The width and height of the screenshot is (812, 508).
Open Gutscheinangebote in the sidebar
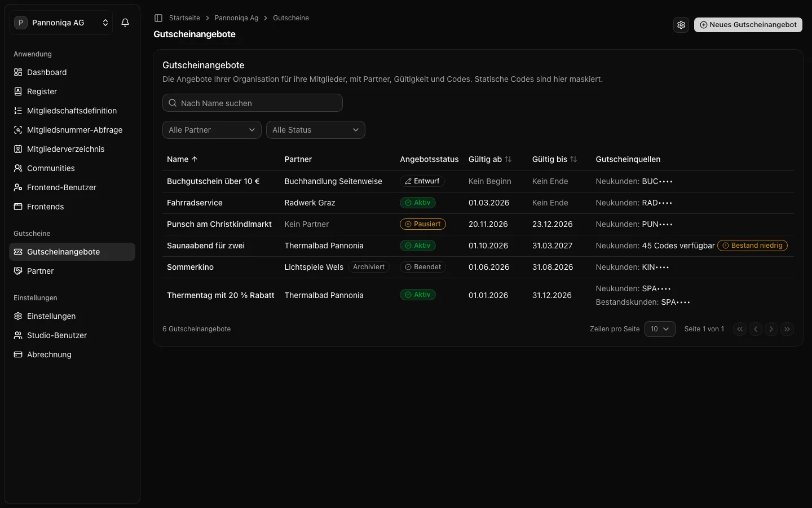72,252
